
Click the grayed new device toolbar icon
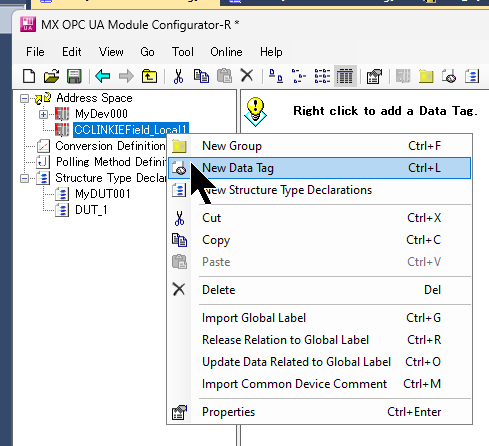click(x=403, y=76)
